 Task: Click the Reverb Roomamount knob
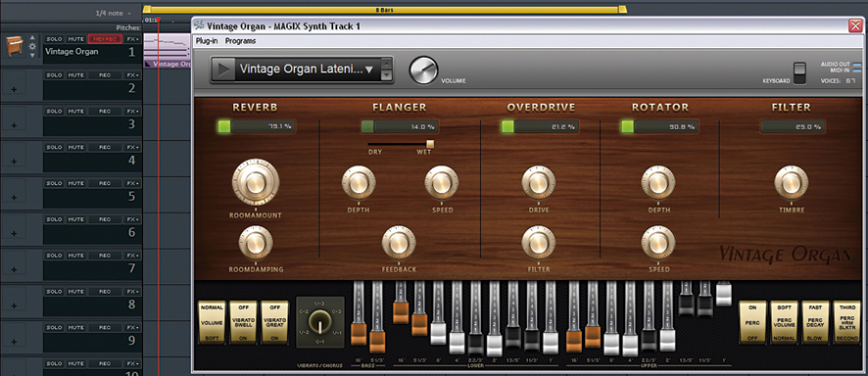(x=255, y=183)
